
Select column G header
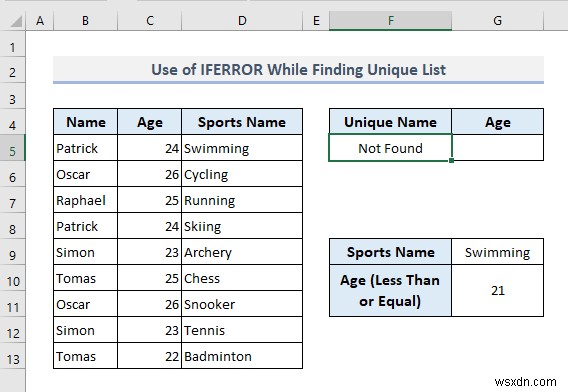pyautogui.click(x=498, y=21)
